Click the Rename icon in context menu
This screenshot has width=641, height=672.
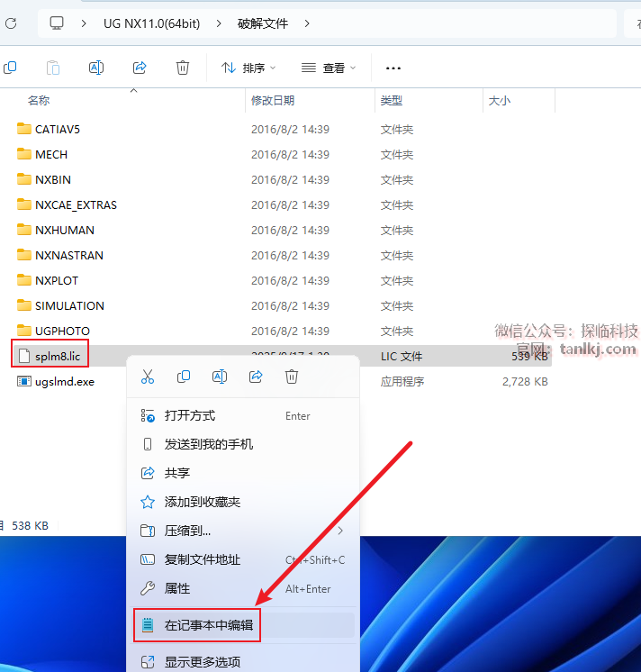pos(220,377)
